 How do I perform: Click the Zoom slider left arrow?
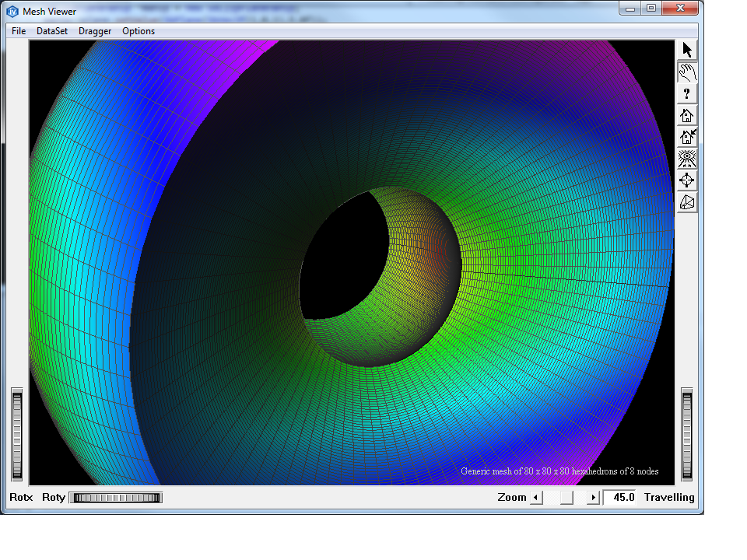coord(536,498)
